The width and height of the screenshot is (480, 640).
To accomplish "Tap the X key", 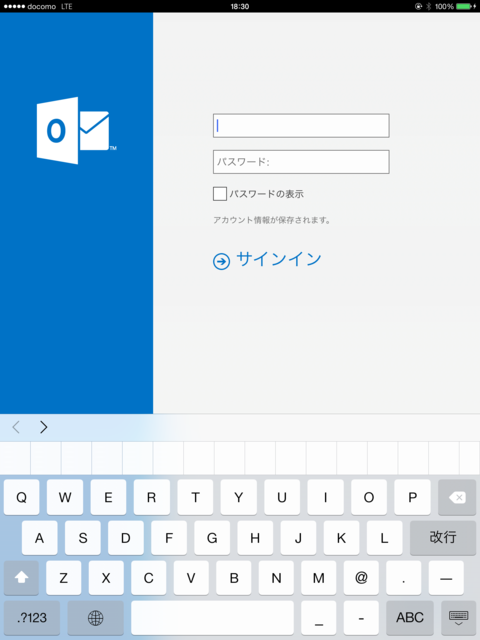I will (x=106, y=578).
